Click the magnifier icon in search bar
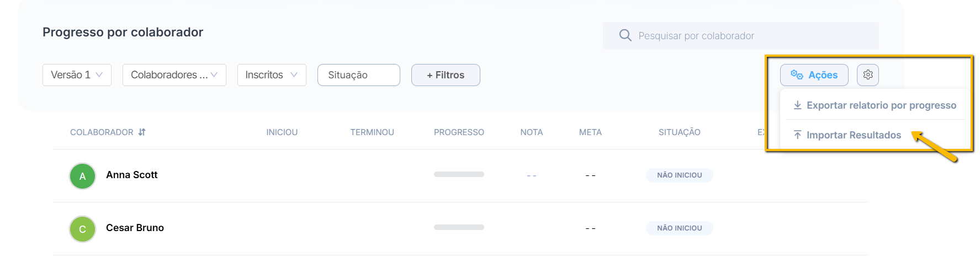 click(625, 35)
